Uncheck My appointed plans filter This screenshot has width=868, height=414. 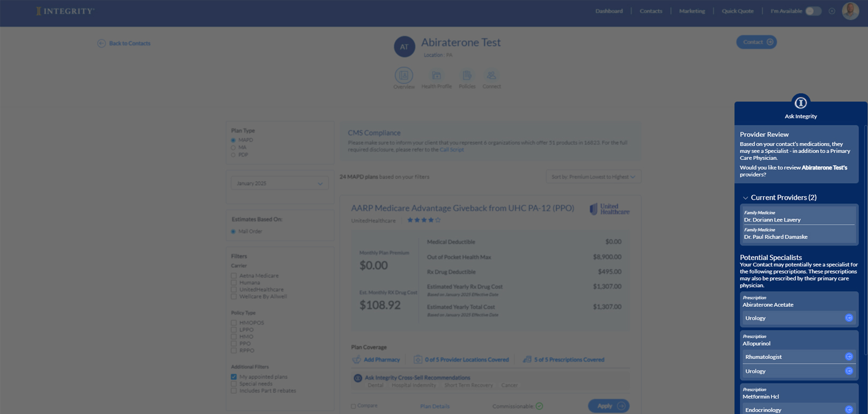pyautogui.click(x=234, y=377)
